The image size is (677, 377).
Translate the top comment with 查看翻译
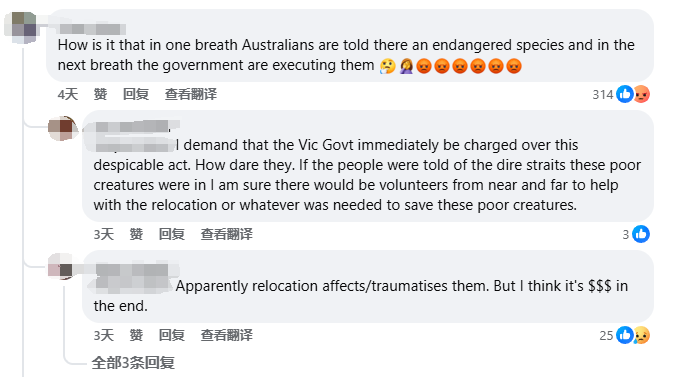point(191,94)
